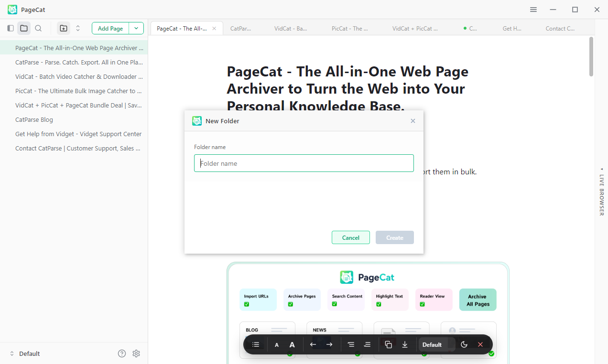
Task: Select VidCat + PicCat + PageCat Bundle Deal page
Action: tap(74, 105)
